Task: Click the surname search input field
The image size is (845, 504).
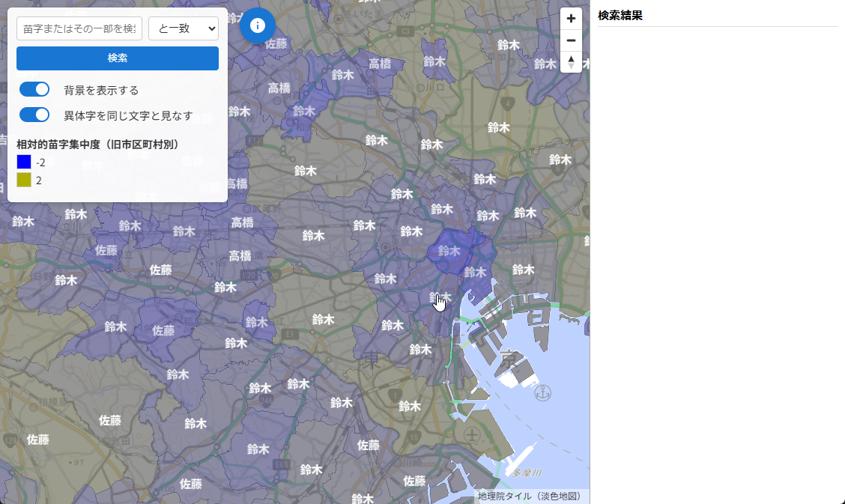Action: click(x=79, y=28)
